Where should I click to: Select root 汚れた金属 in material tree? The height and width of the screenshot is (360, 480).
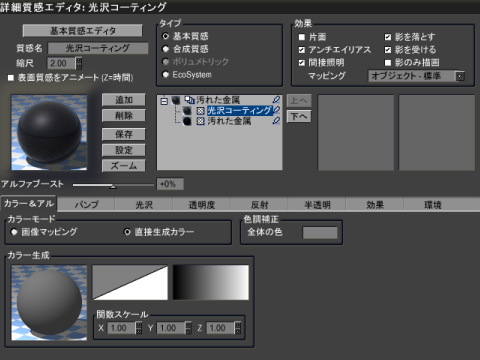tap(218, 100)
